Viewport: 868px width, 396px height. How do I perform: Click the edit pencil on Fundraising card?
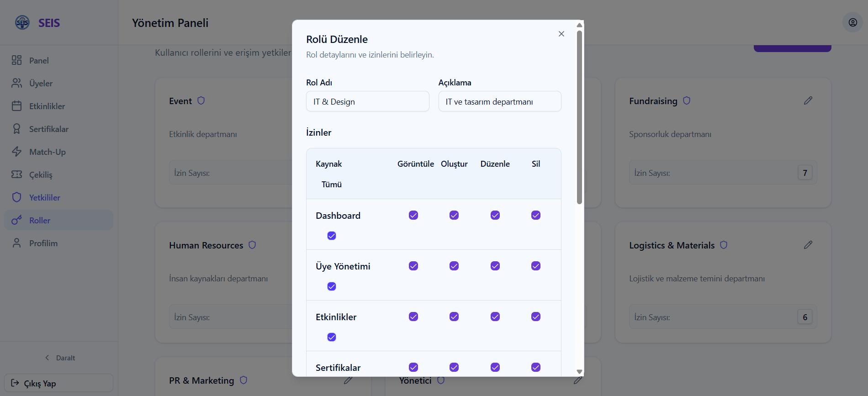pyautogui.click(x=808, y=100)
